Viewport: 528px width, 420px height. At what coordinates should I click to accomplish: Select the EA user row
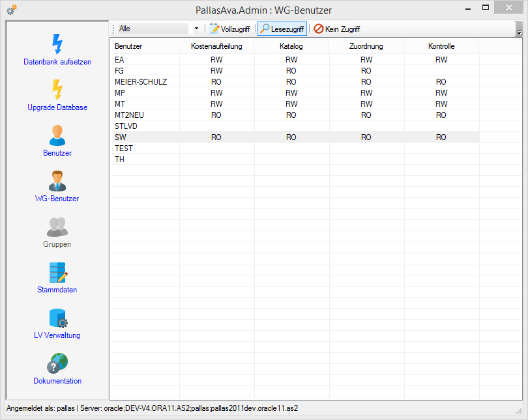click(x=295, y=60)
